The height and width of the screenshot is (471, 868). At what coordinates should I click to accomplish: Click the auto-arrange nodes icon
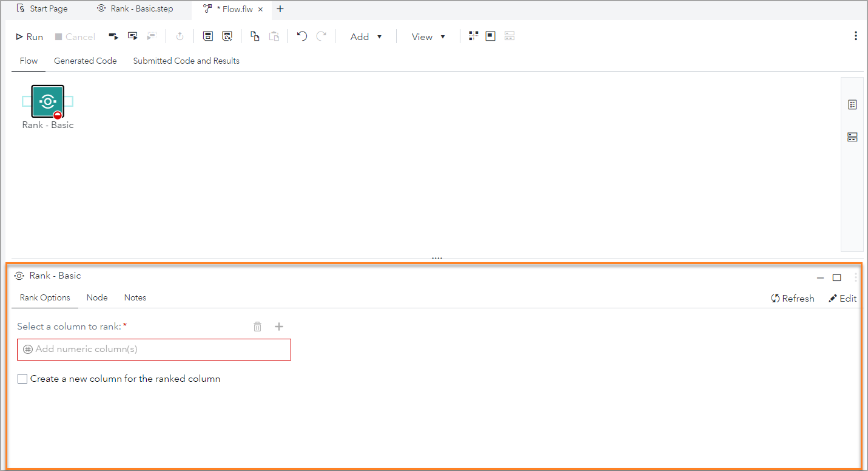pyautogui.click(x=473, y=36)
